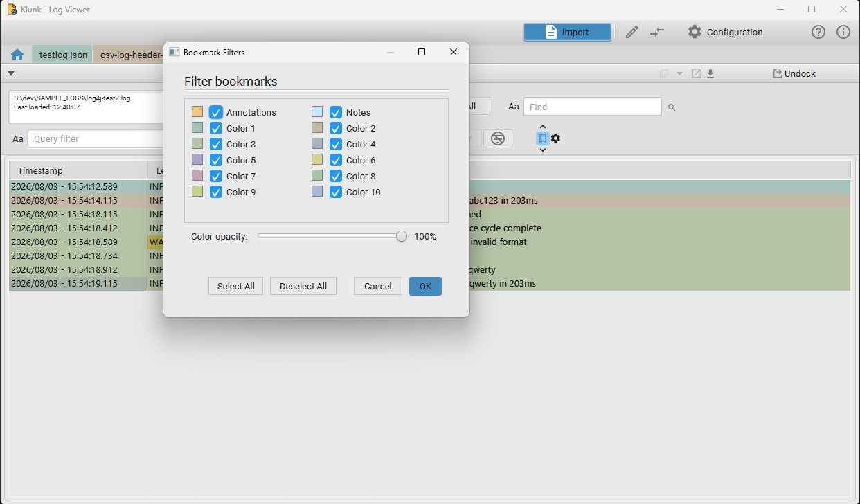The height and width of the screenshot is (504, 860).
Task: Click the Import button
Action: tap(567, 32)
